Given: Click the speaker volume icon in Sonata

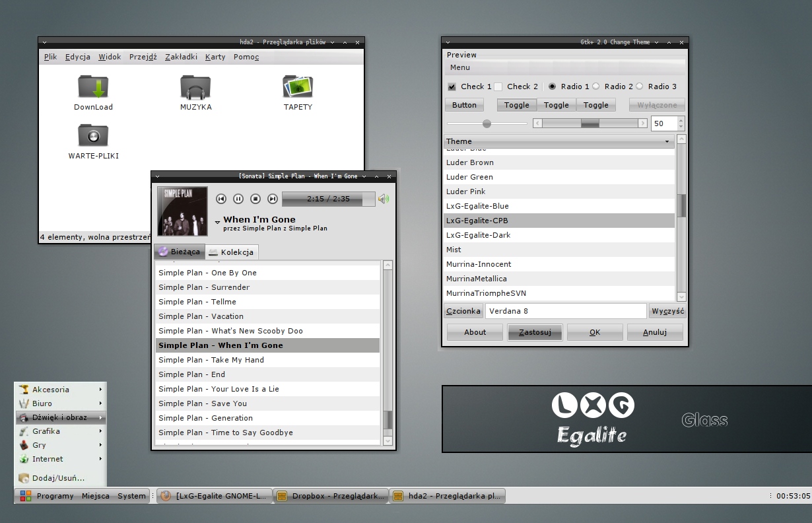Looking at the screenshot, I should pyautogui.click(x=384, y=199).
